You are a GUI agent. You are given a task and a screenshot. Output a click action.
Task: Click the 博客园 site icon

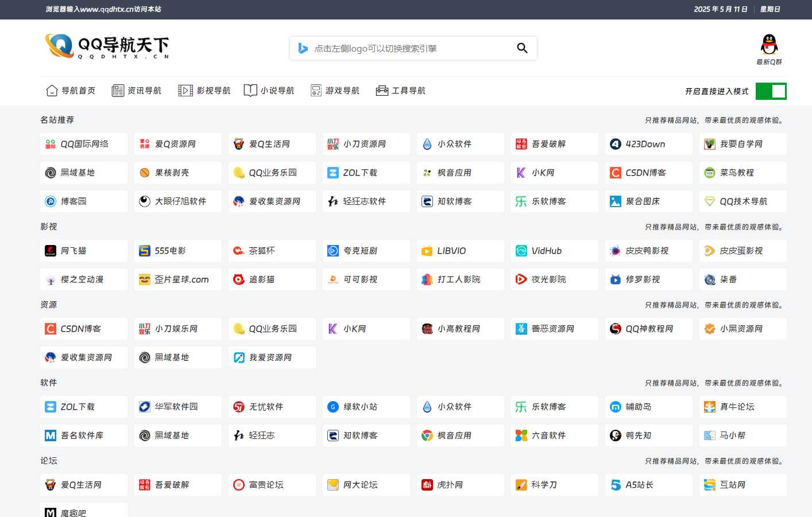[51, 201]
